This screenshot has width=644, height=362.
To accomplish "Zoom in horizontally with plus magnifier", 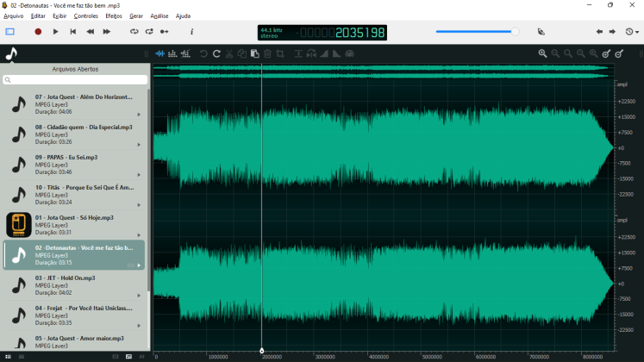I will 542,53.
